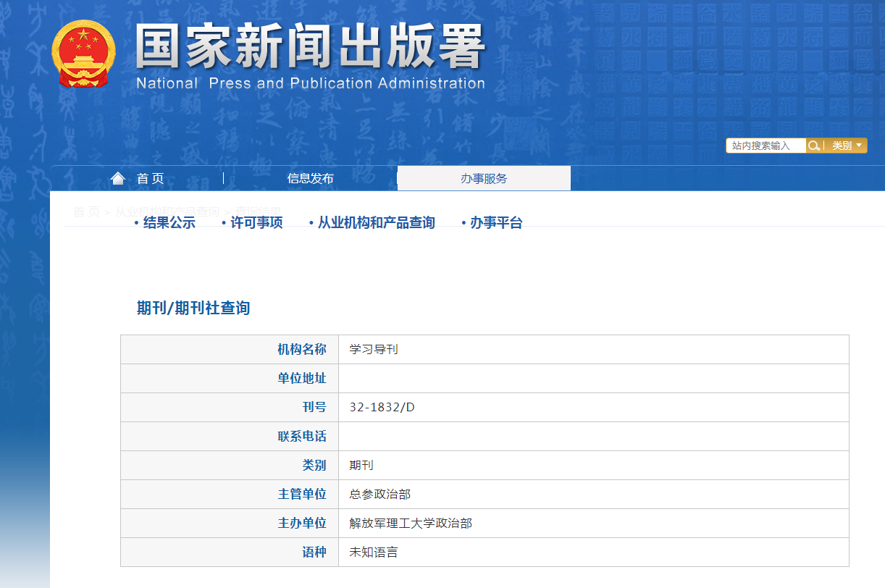The image size is (885, 588).
Task: Click the home icon in the navigation bar
Action: [x=118, y=178]
